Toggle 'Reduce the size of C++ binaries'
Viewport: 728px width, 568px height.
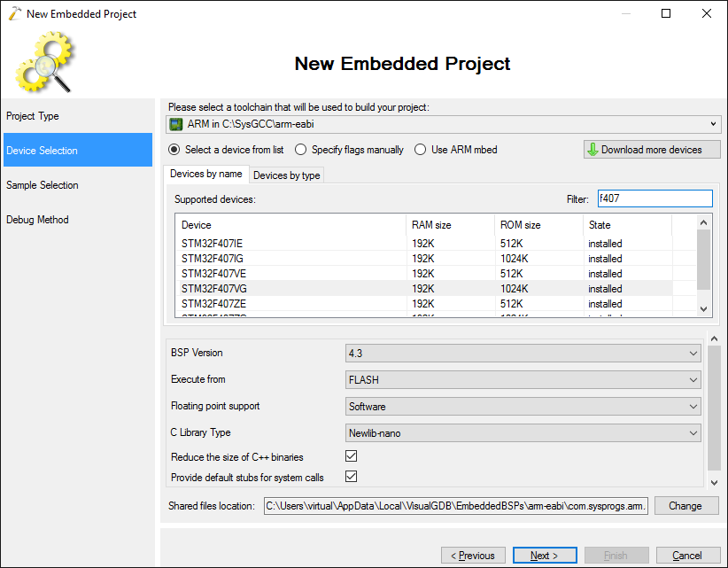coord(351,456)
